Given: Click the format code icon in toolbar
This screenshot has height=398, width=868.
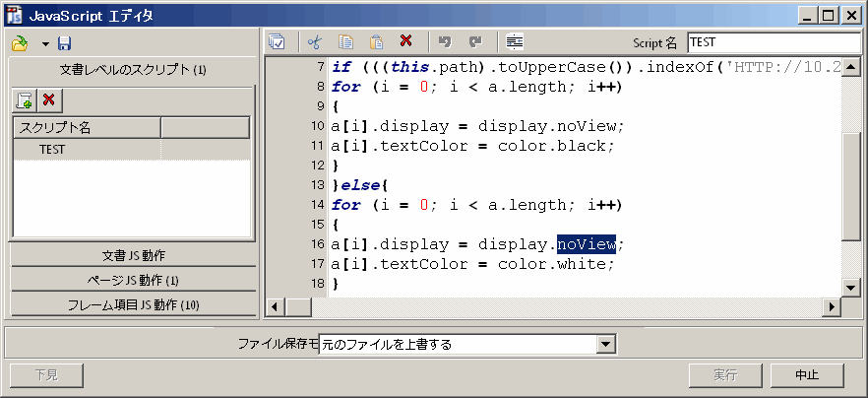Looking at the screenshot, I should pyautogui.click(x=515, y=41).
